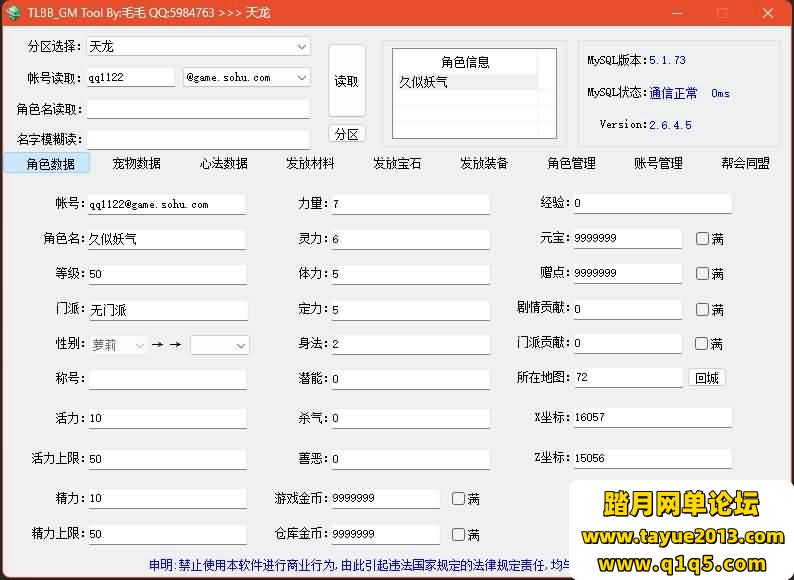The width and height of the screenshot is (794, 580).
Task: Click the Z坐标 field showing 15056
Action: (653, 458)
